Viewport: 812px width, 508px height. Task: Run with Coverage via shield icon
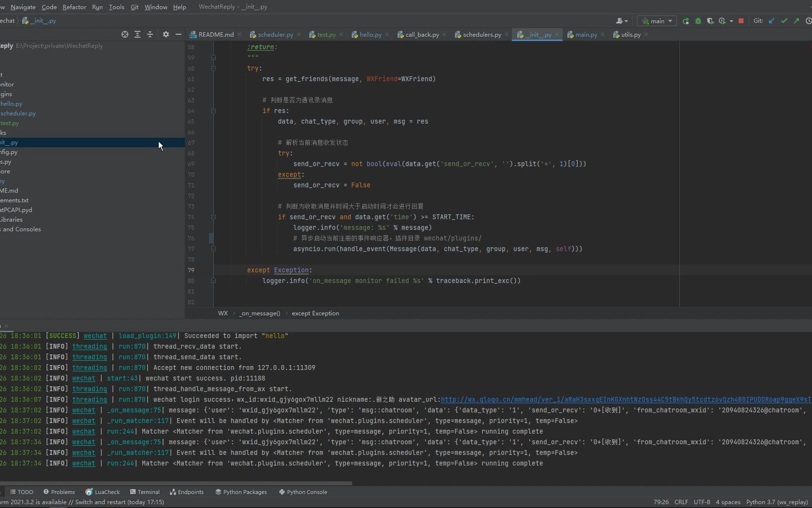click(710, 21)
